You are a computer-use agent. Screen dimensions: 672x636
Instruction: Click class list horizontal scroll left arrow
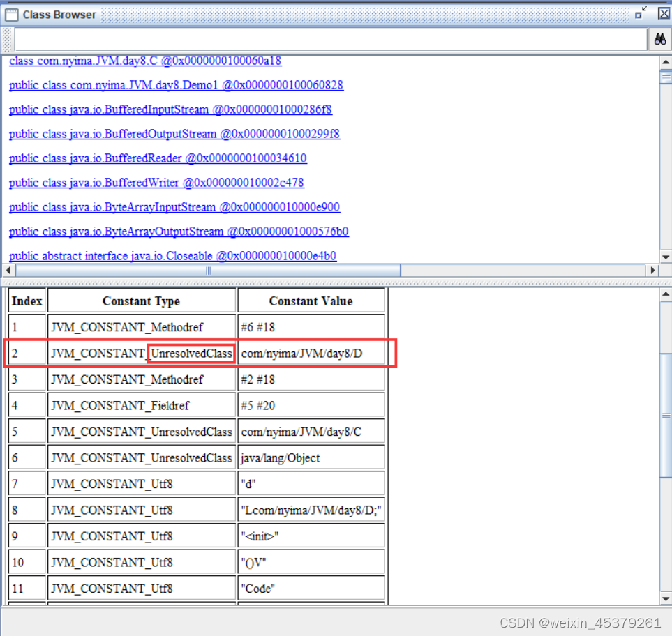8,271
